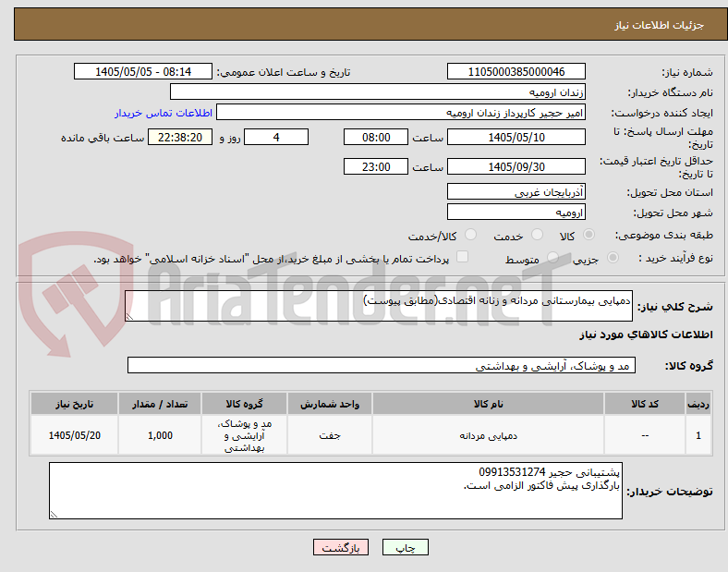
Task: Click the requester field امیر حجیر کارپرداز
Action: 401,113
